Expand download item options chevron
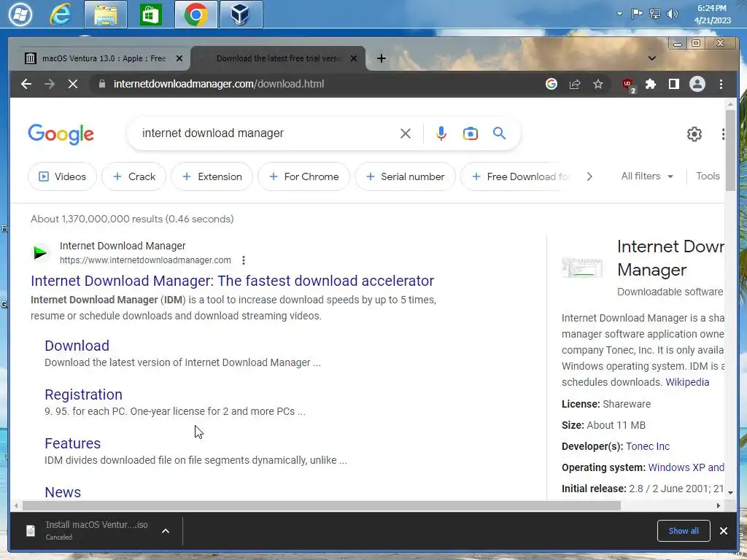 coord(166,531)
